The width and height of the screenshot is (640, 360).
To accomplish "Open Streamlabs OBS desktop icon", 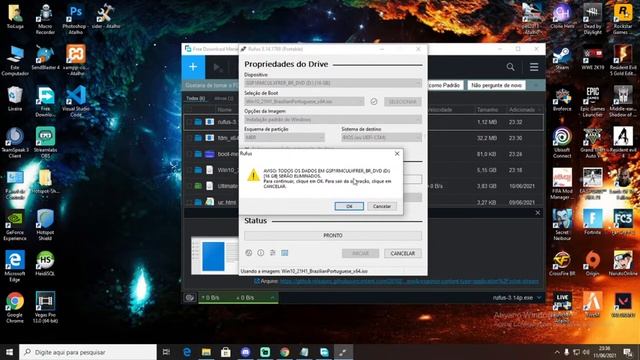I will coord(45,142).
